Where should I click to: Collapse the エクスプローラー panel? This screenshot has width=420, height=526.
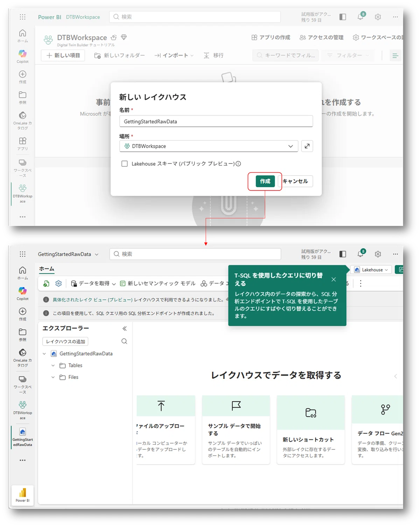click(x=125, y=328)
